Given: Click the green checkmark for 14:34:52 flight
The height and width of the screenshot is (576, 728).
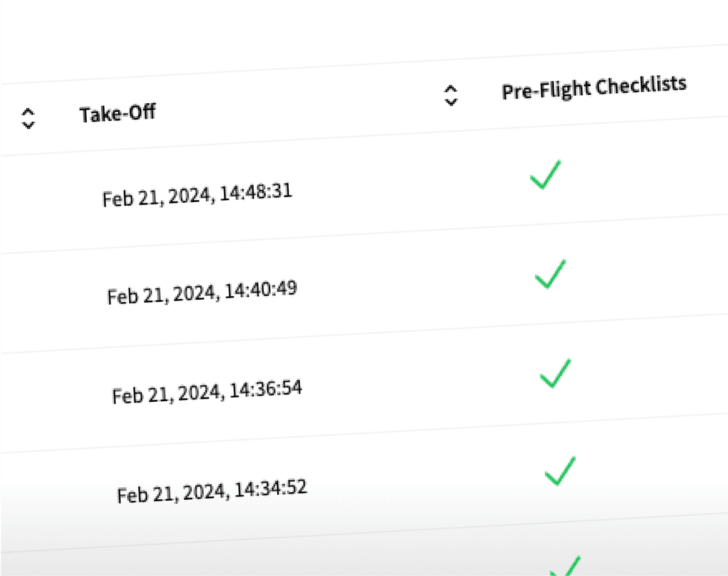Looking at the screenshot, I should pos(560,472).
